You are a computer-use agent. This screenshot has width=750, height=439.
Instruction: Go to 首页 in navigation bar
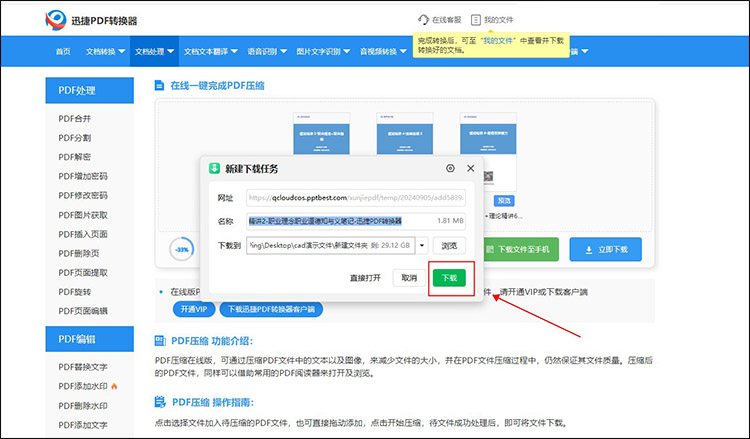63,51
